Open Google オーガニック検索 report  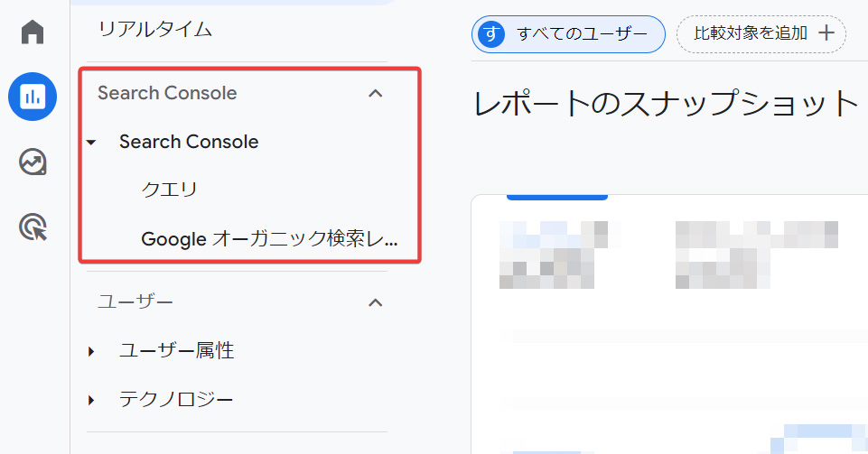click(x=269, y=239)
